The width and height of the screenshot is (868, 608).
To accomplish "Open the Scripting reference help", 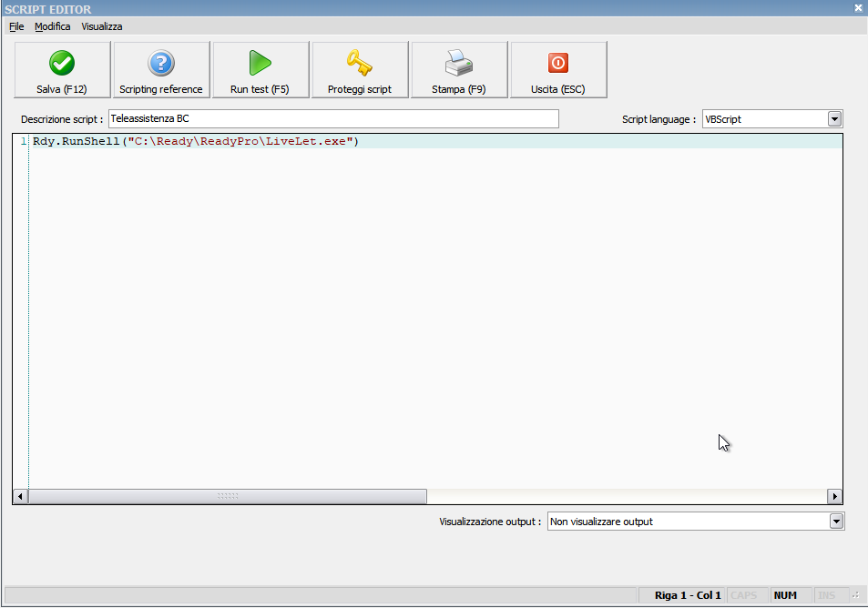I will (x=161, y=70).
